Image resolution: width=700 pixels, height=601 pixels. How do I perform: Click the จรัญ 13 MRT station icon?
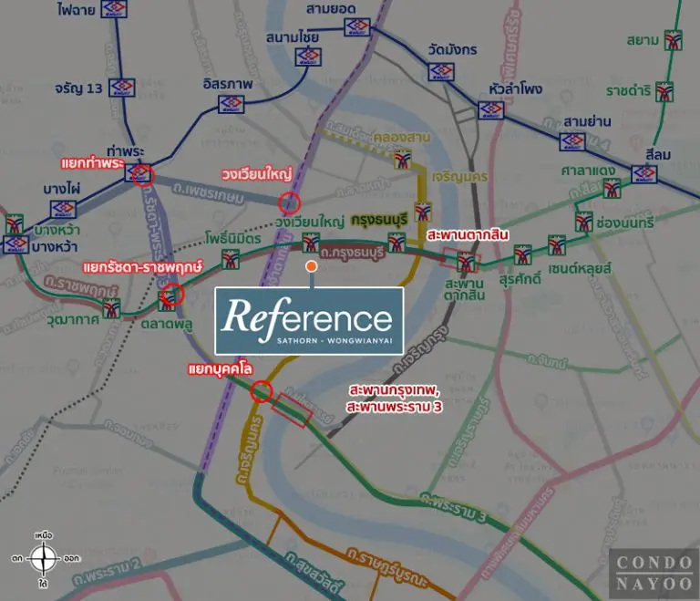[x=122, y=88]
